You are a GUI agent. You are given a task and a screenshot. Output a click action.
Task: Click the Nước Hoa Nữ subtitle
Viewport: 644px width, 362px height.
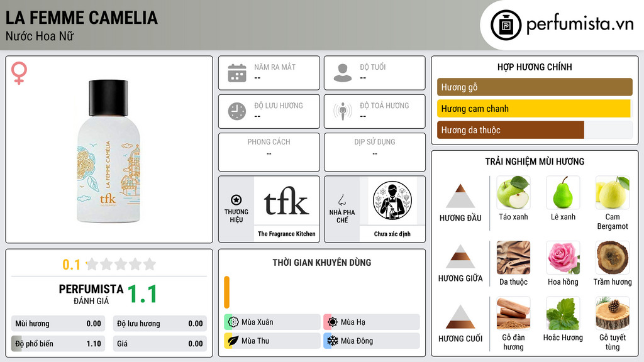pos(40,36)
